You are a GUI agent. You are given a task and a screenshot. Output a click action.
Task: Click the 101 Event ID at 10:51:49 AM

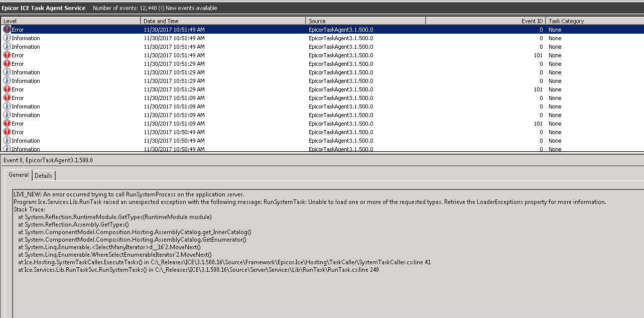pyautogui.click(x=538, y=55)
